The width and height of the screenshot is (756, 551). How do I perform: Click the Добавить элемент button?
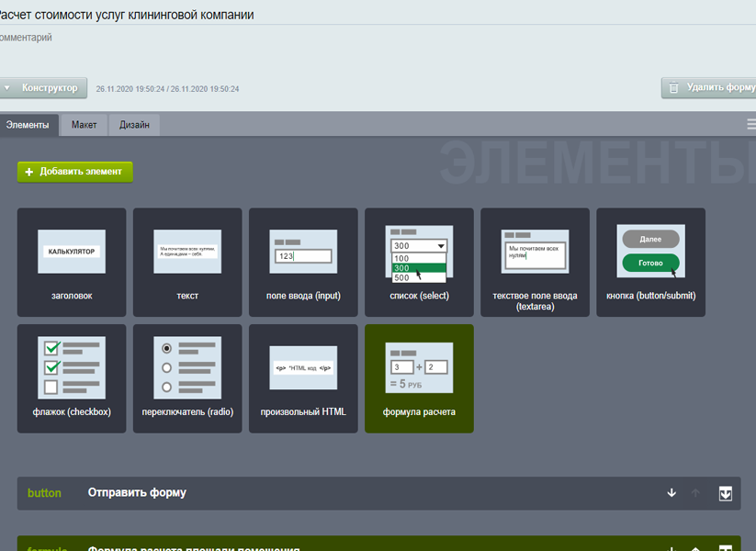[x=75, y=172]
